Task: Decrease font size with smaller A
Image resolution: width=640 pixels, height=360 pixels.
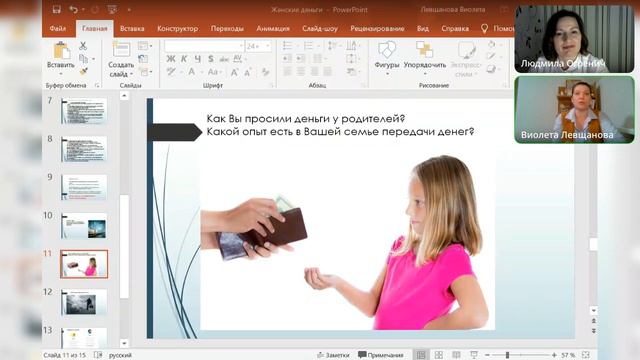Action: pyautogui.click(x=248, y=73)
